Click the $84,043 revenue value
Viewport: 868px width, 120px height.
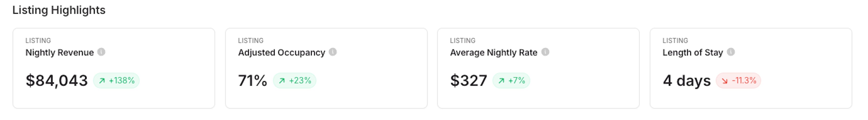tap(57, 81)
